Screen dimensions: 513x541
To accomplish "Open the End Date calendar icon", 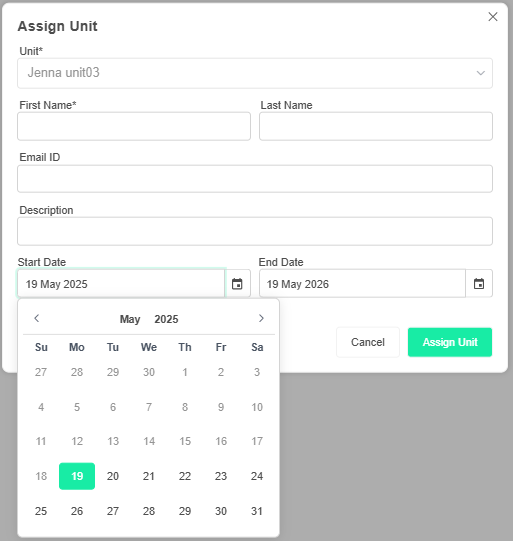I will [x=479, y=284].
